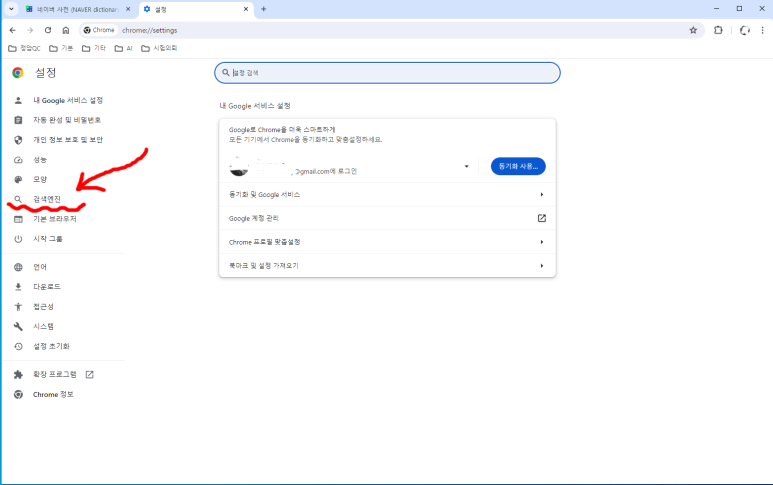773x485 pixels.
Task: Open the bookmark folder ending in QC
Action: 25,48
